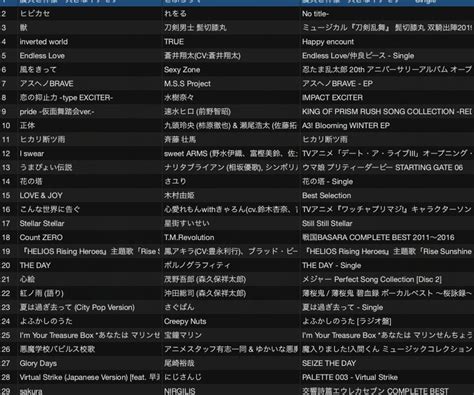Select the song "pride -仮面舞踏会ver.-"
Screen dimensions: 474x395
pyautogui.click(x=57, y=112)
